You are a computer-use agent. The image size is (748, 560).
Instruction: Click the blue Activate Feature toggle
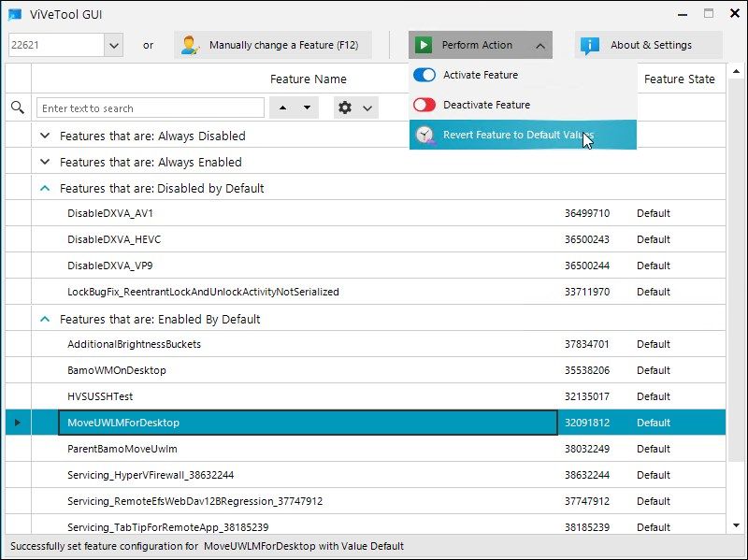pos(425,75)
